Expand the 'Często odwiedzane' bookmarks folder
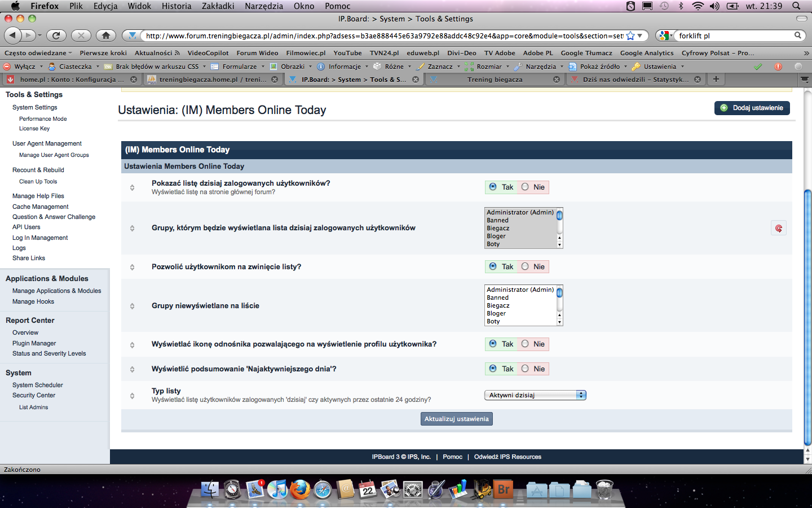Image resolution: width=812 pixels, height=508 pixels. pyautogui.click(x=38, y=53)
